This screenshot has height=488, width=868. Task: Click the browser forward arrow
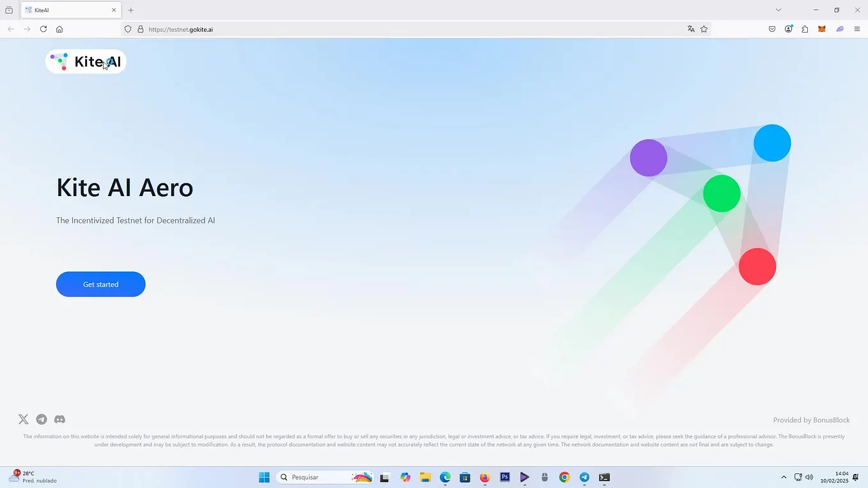click(27, 29)
